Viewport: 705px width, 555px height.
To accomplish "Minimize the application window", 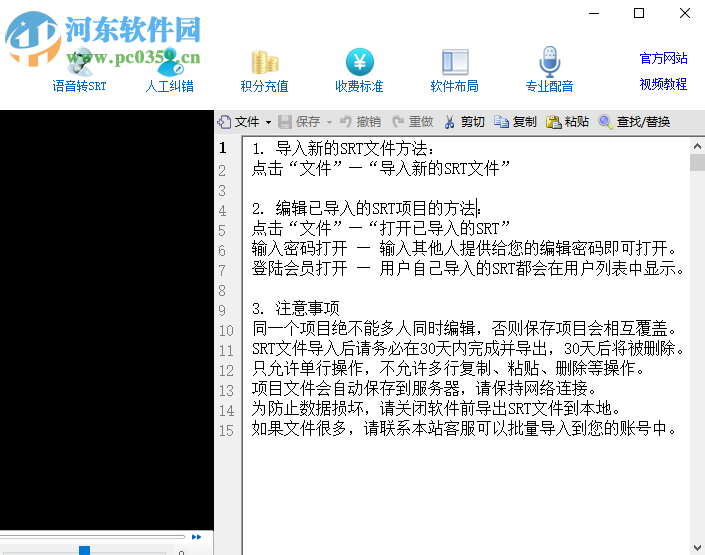I will (594, 13).
